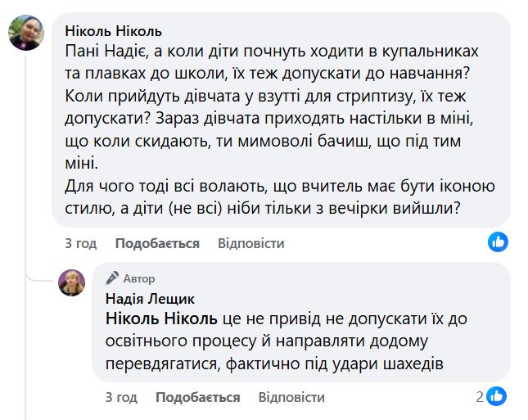Screen dimensions: 528x420
Task: Open the 3 год timestamp of first comment
Action: click(80, 243)
